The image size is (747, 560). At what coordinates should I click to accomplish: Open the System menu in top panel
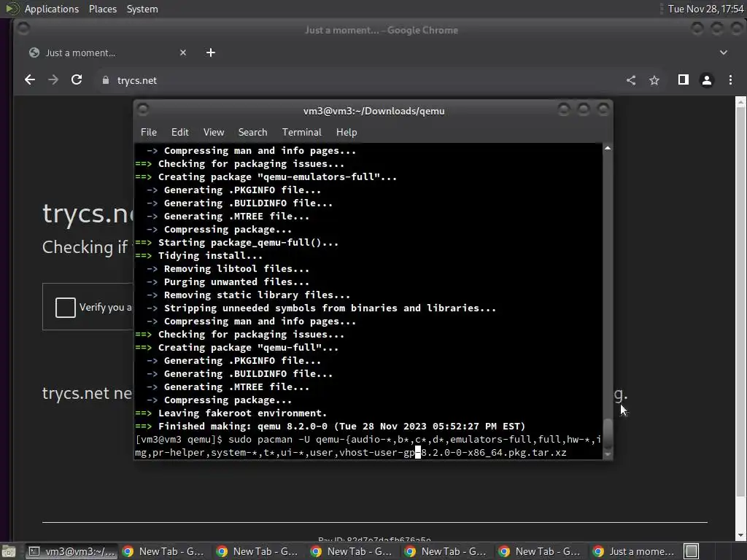click(x=142, y=9)
